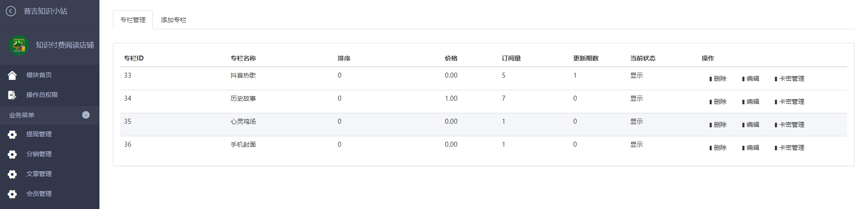The image size is (868, 209).
Task: Open 卡密管理 for 心灵鸡汤
Action: [x=789, y=125]
